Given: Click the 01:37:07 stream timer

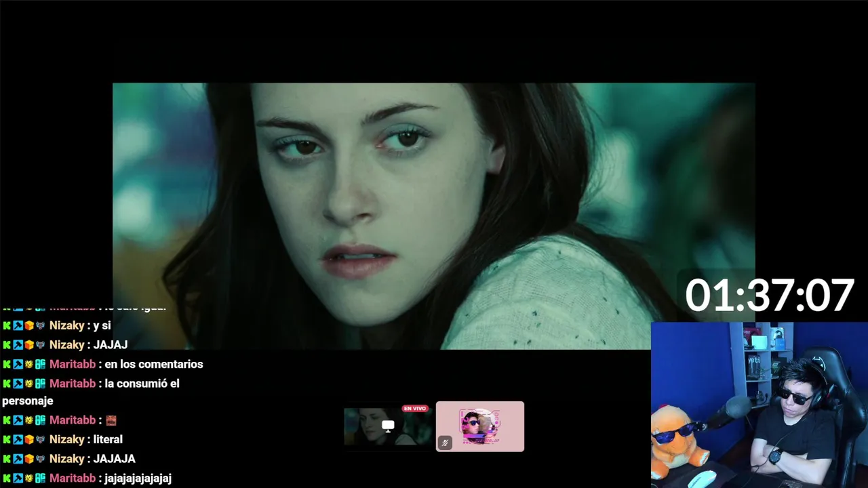Looking at the screenshot, I should pyautogui.click(x=769, y=296).
